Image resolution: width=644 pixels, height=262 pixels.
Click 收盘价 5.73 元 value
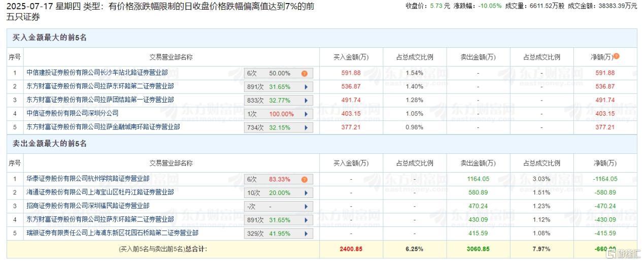pyautogui.click(x=440, y=6)
